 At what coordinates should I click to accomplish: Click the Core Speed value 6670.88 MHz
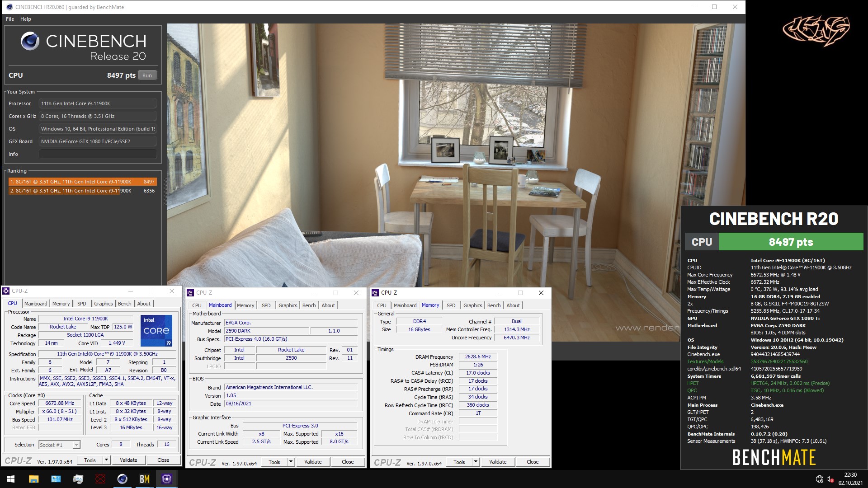[60, 403]
